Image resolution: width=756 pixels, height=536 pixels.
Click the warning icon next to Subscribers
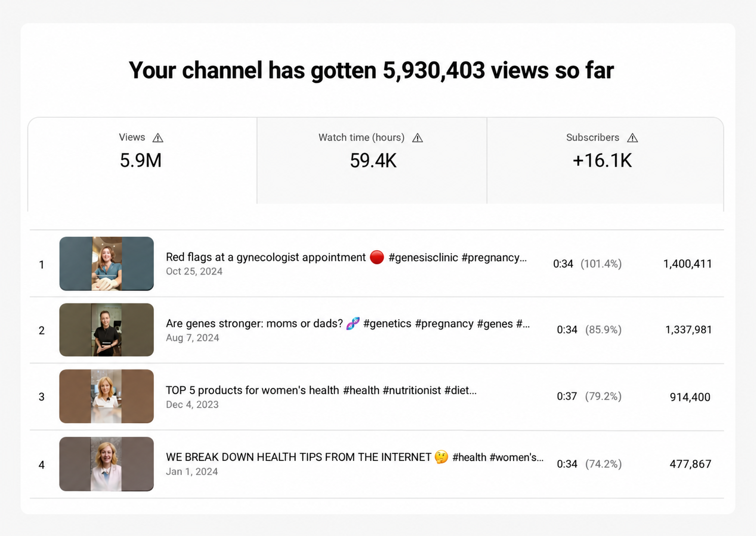(x=632, y=138)
